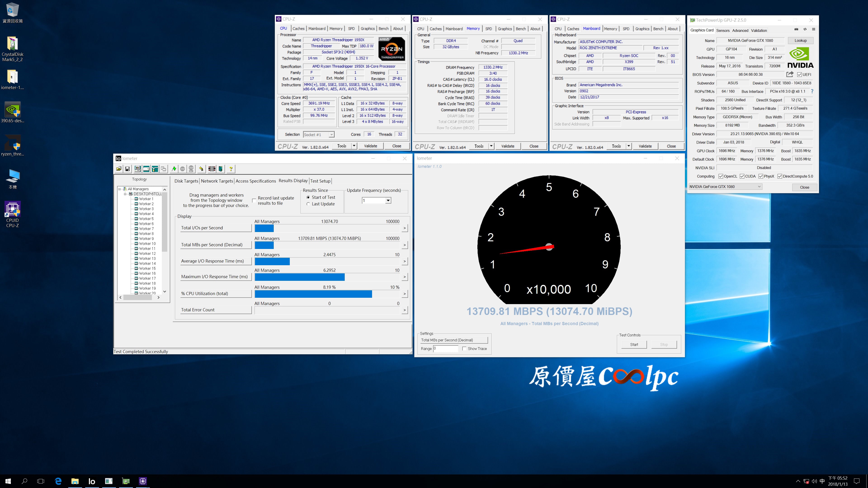Click Windows Start button on taskbar
Viewport: 868px width, 488px height.
[x=8, y=481]
